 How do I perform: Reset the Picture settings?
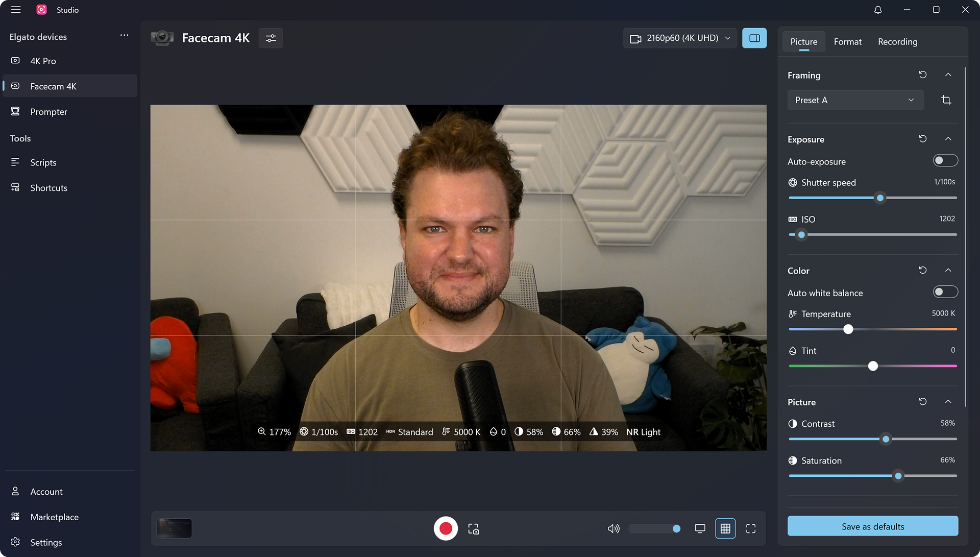click(923, 402)
